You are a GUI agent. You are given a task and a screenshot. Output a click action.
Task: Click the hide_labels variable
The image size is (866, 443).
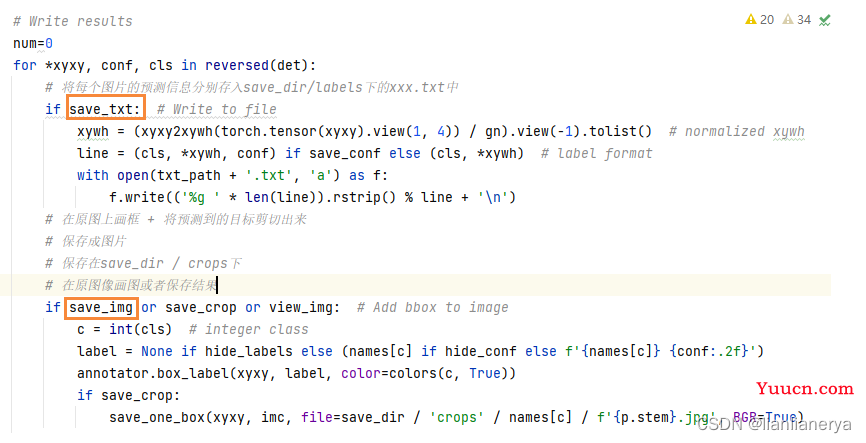248,351
